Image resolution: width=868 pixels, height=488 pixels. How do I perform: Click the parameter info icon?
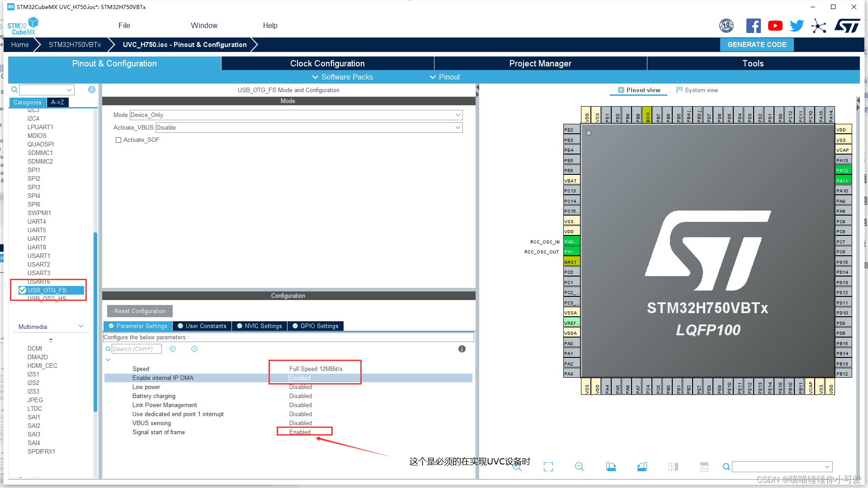(462, 349)
